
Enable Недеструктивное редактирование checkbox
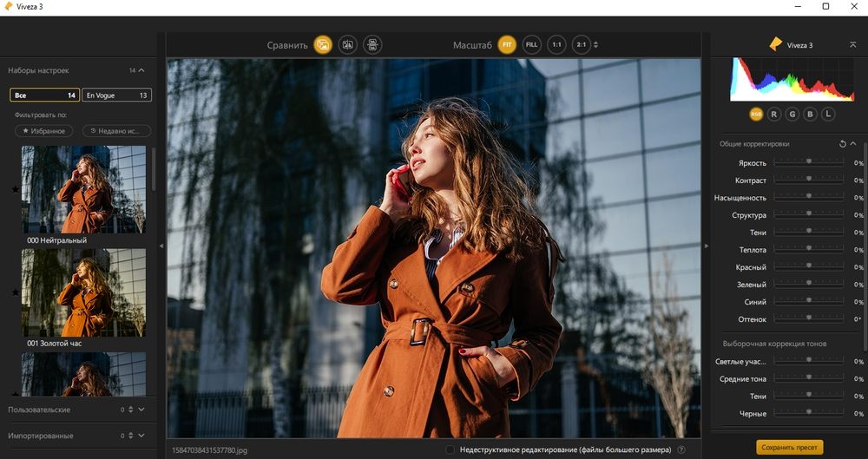click(x=450, y=449)
